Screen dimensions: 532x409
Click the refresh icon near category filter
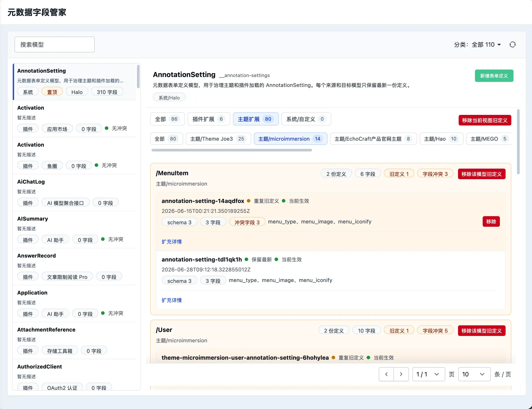pos(513,44)
